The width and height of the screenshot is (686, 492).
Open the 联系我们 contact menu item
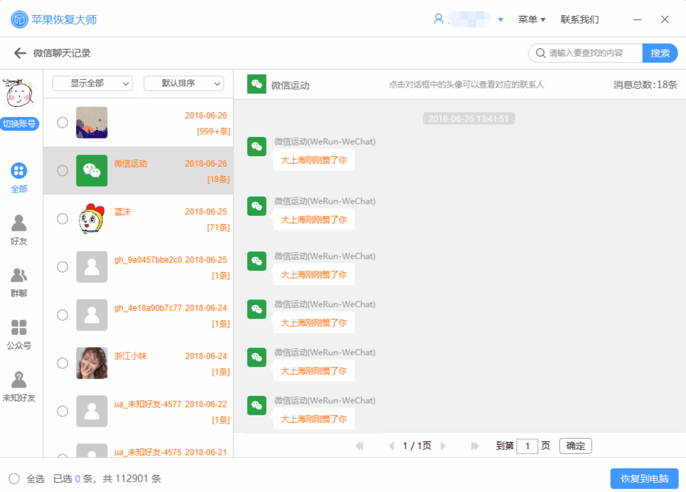[580, 19]
